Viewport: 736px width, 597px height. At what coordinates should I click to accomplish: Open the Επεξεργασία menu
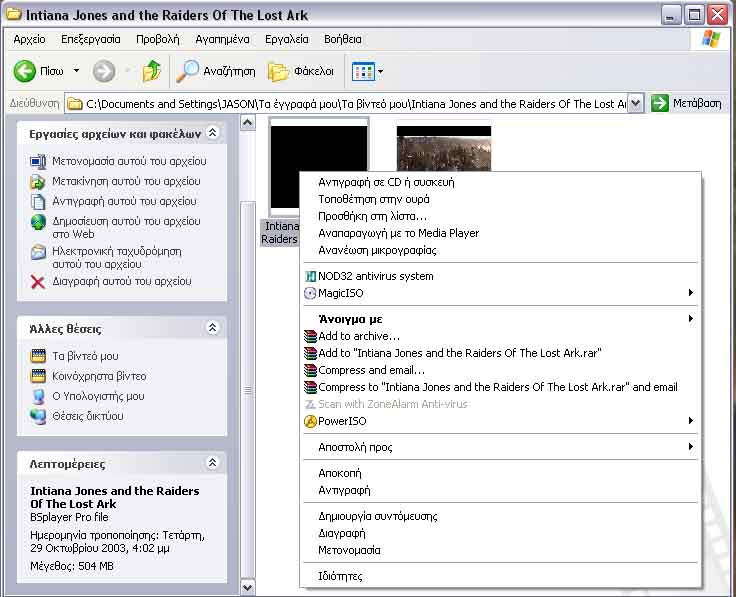point(91,39)
